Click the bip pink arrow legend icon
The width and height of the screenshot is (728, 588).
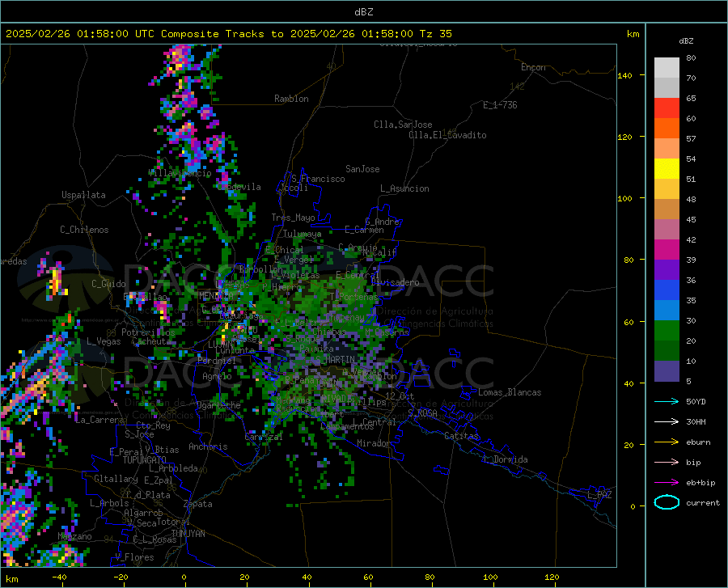(667, 463)
